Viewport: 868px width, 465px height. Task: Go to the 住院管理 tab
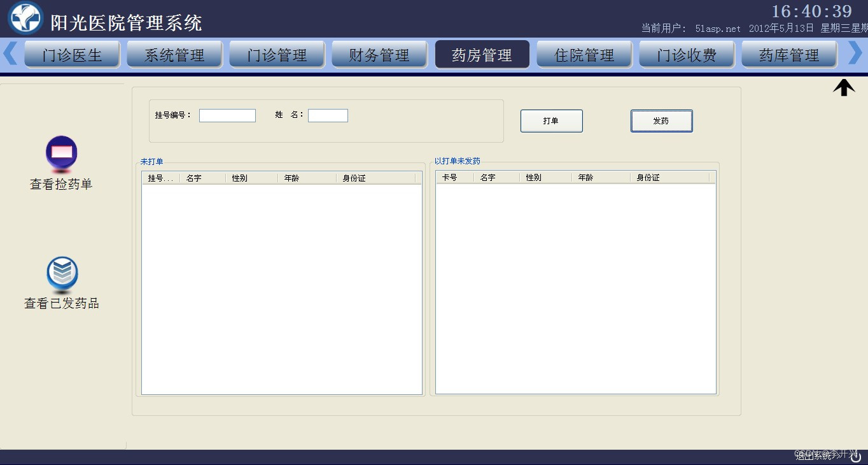pos(584,55)
